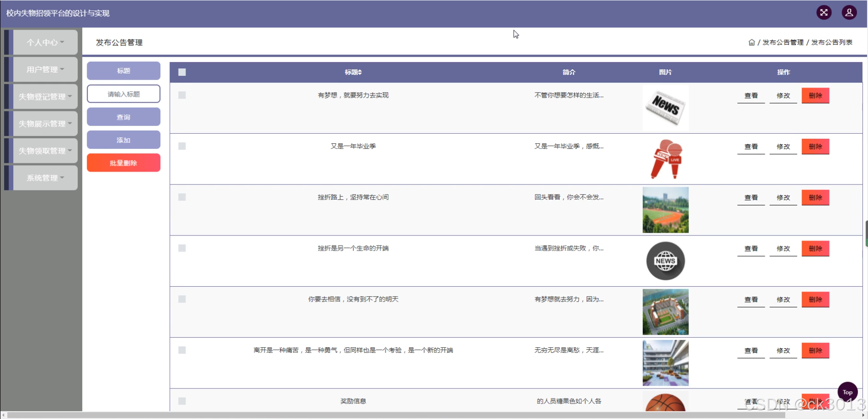This screenshot has width=868, height=419.
Task: Click the 批量删除 batch delete button
Action: 123,163
